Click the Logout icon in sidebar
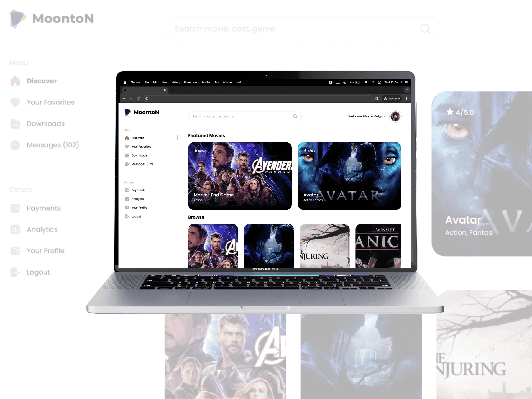 (15, 272)
